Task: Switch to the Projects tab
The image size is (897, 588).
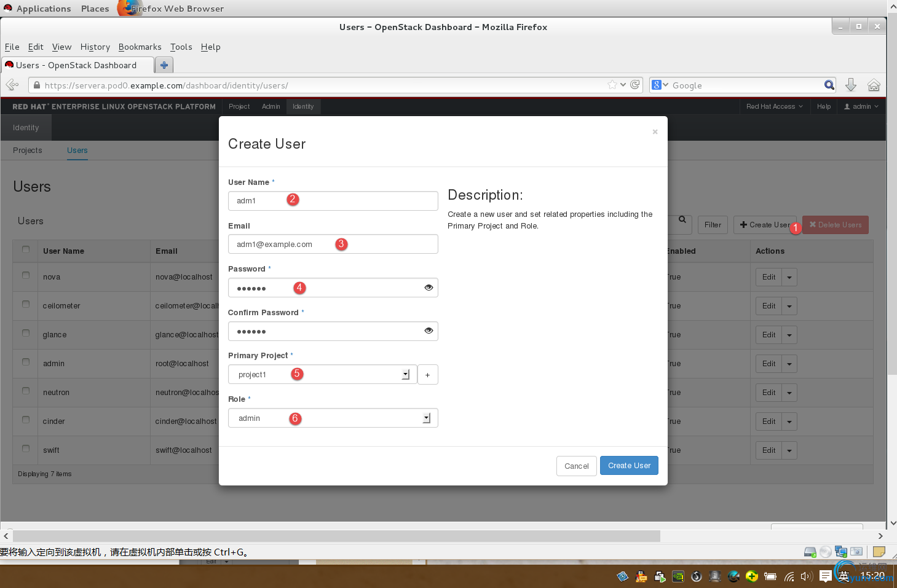Action: 28,151
